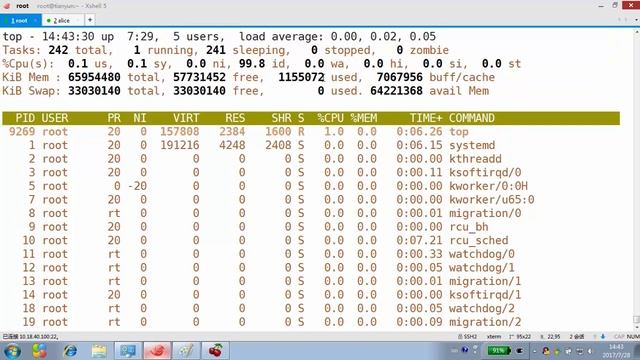
Task: Click the 'migration/2' command name
Action: click(x=485, y=322)
